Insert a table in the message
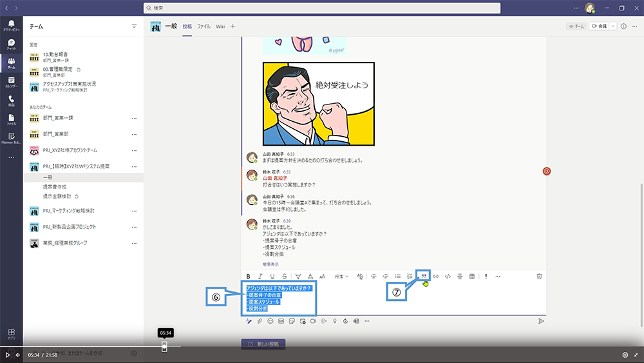 [472, 276]
